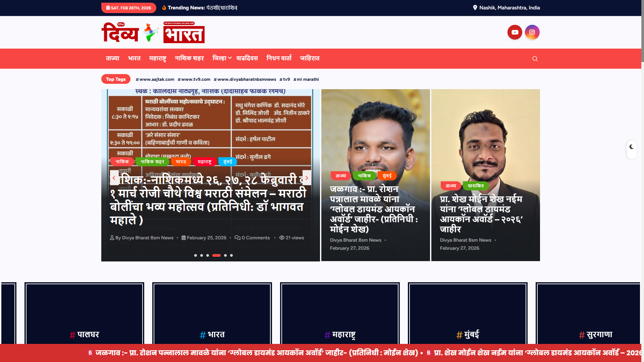This screenshot has width=644, height=362.
Task: Toggle dark mode moon switch
Action: 632,147
